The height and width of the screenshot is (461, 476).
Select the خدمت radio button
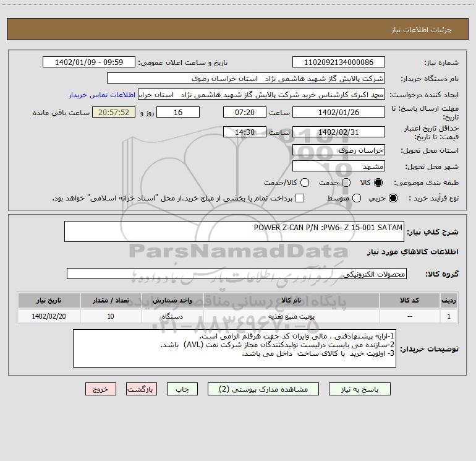346,183
